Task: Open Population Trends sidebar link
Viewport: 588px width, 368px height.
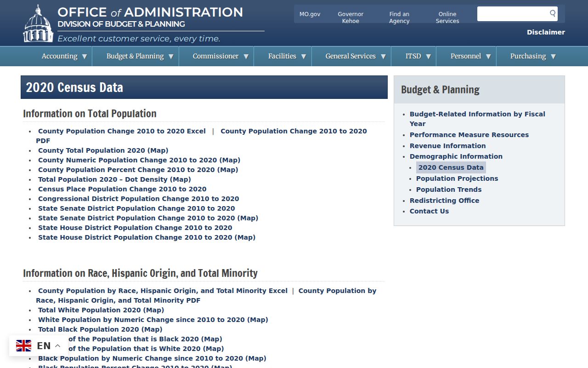Action: click(449, 190)
